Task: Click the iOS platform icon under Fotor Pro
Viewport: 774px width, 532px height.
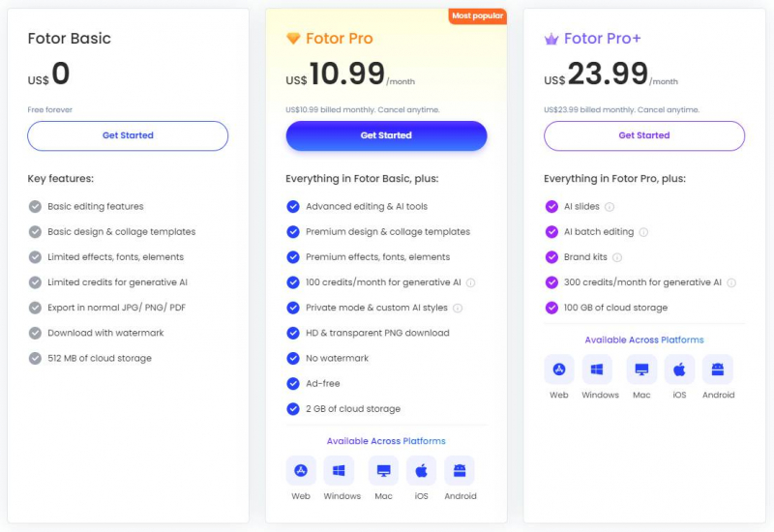Action: [x=421, y=471]
